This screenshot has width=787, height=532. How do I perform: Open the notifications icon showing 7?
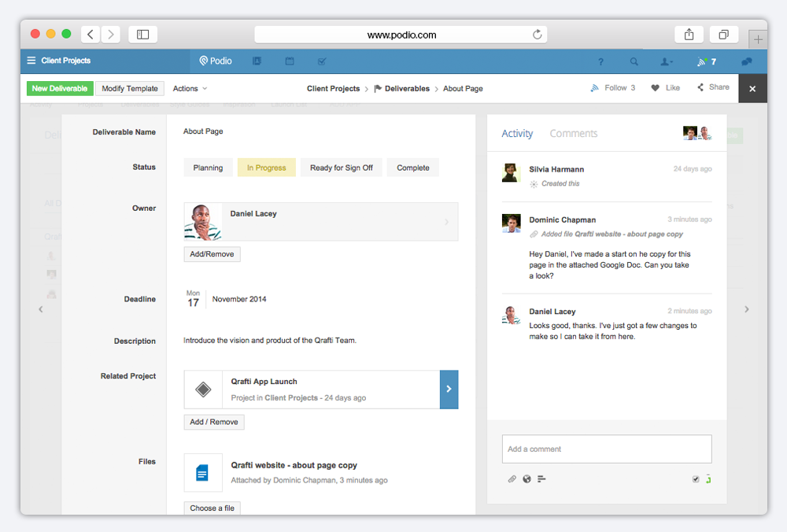(x=706, y=61)
